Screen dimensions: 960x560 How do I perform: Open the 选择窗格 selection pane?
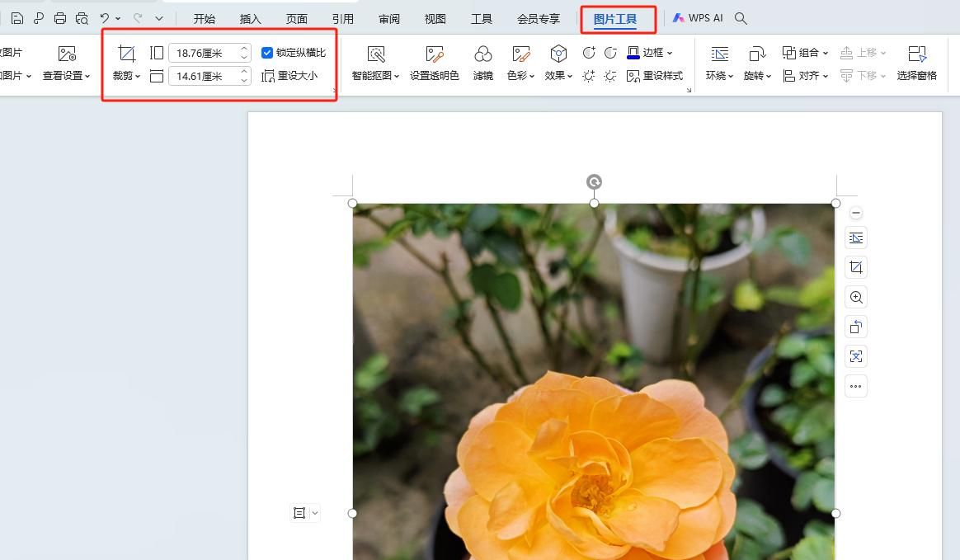click(916, 64)
